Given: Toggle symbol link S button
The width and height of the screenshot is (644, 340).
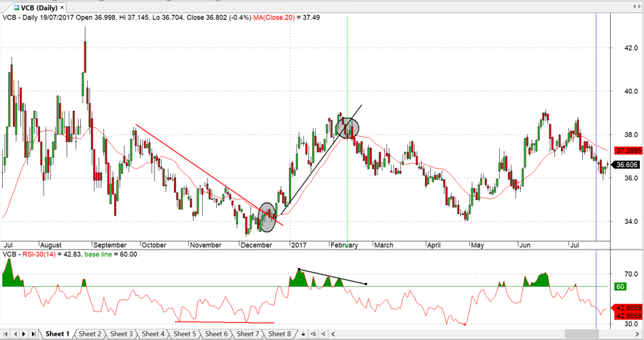Looking at the screenshot, I should (x=313, y=335).
